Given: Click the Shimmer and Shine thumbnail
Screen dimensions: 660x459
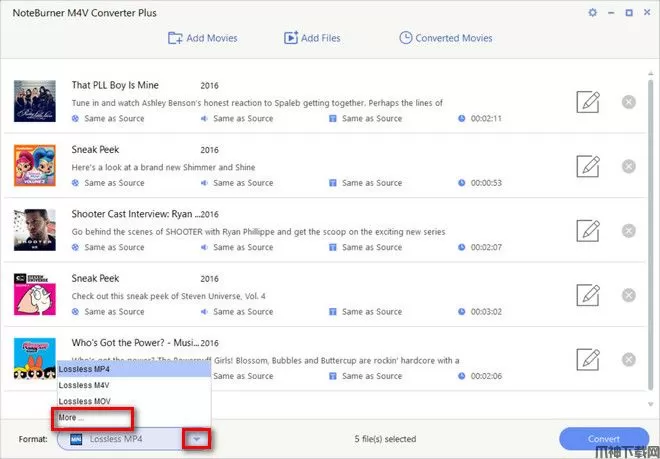Looking at the screenshot, I should tap(34, 166).
